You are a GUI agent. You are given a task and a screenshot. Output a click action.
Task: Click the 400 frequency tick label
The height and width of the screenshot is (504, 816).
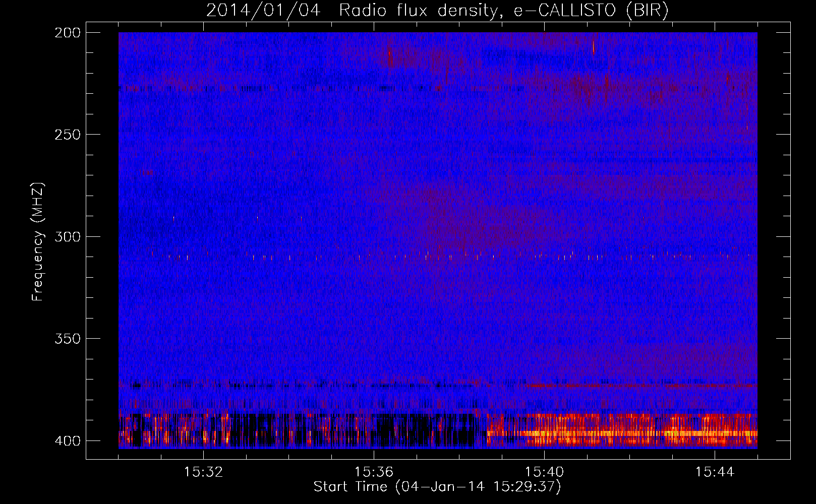click(x=68, y=441)
